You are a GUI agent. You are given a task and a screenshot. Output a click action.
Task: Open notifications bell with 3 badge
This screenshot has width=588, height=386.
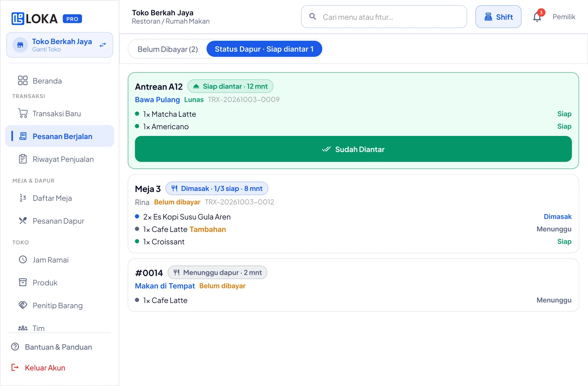pyautogui.click(x=538, y=16)
